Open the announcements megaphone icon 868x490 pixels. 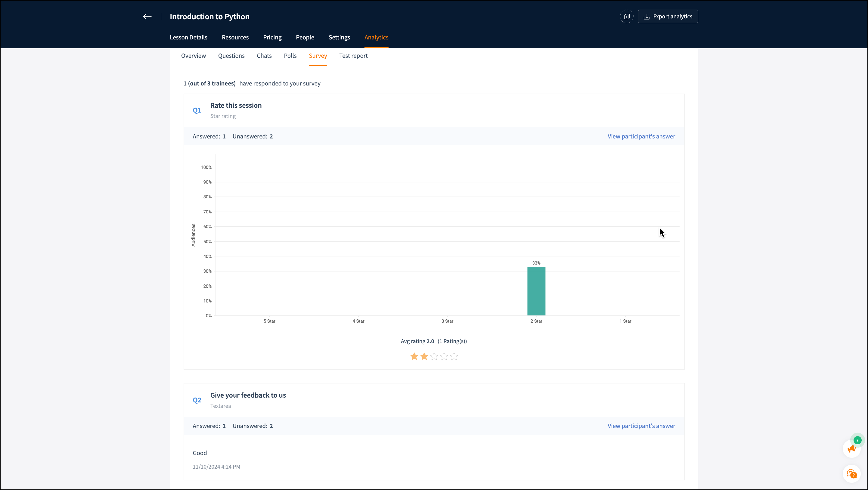pos(851,448)
